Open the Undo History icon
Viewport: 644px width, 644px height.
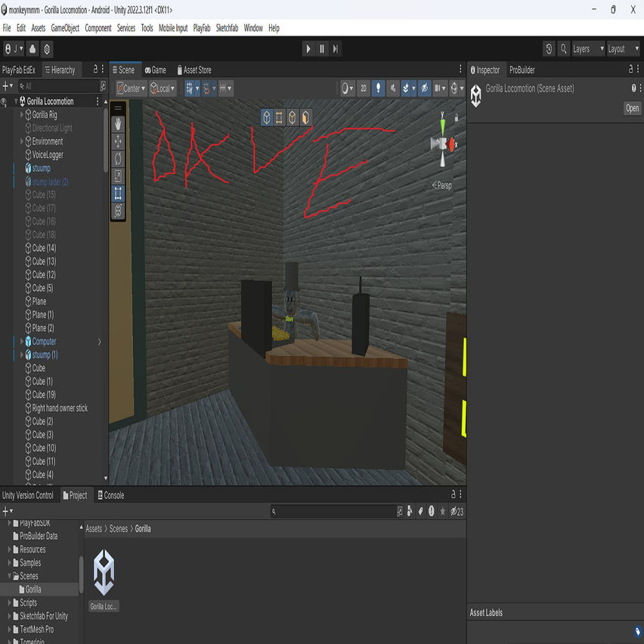point(549,49)
